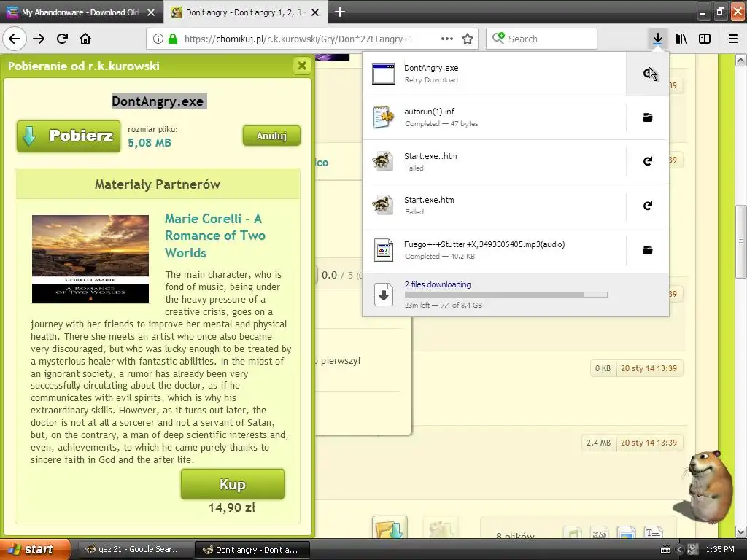
Task: Click the green padlock security icon
Action: pos(173,39)
